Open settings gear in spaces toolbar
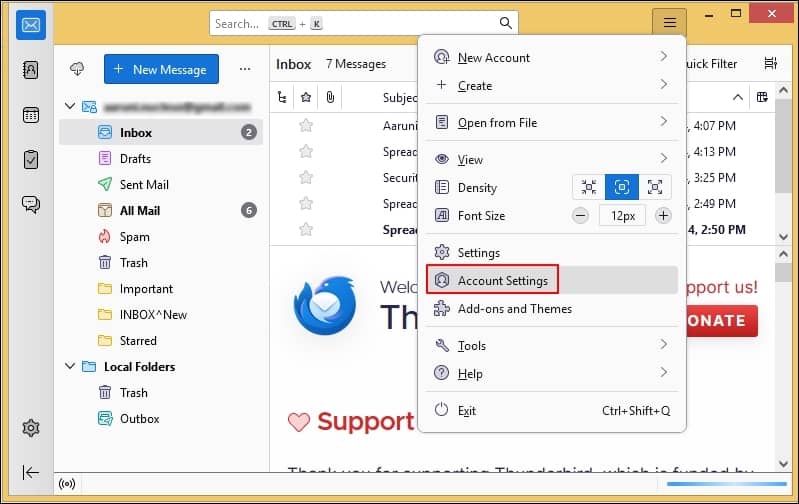799x504 pixels. pyautogui.click(x=31, y=428)
